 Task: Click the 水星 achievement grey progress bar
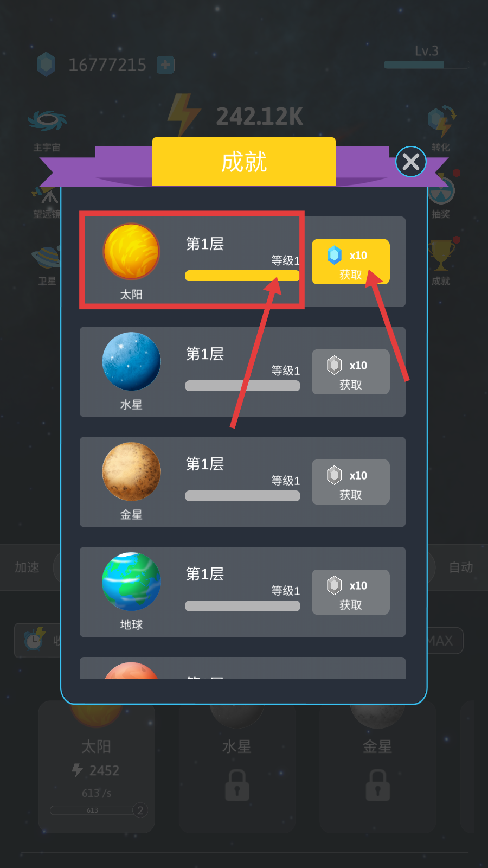242,386
